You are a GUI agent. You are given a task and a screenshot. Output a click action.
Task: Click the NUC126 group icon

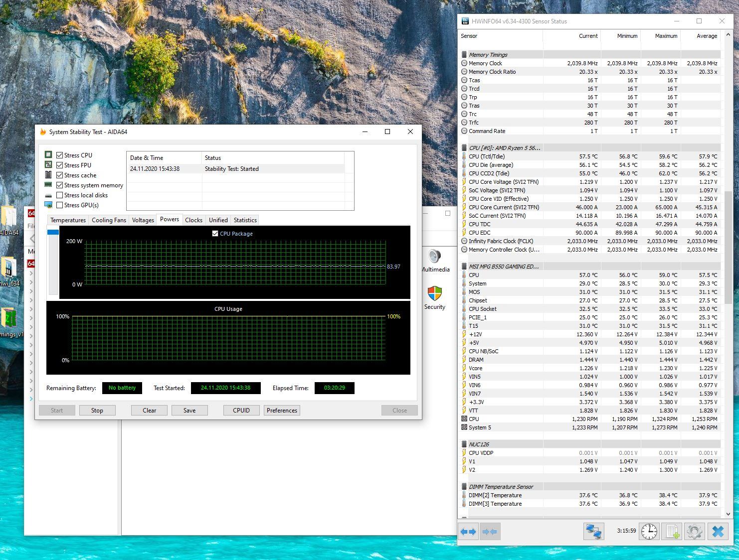[464, 444]
